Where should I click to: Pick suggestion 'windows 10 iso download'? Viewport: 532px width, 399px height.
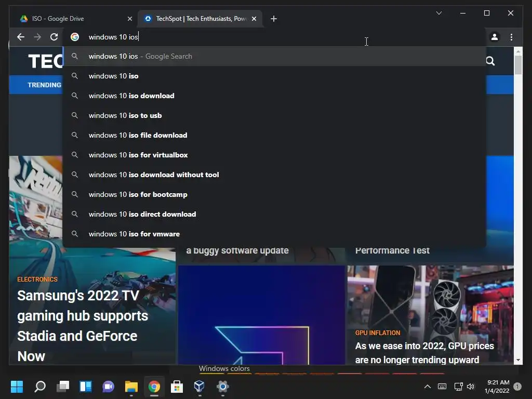point(274,96)
